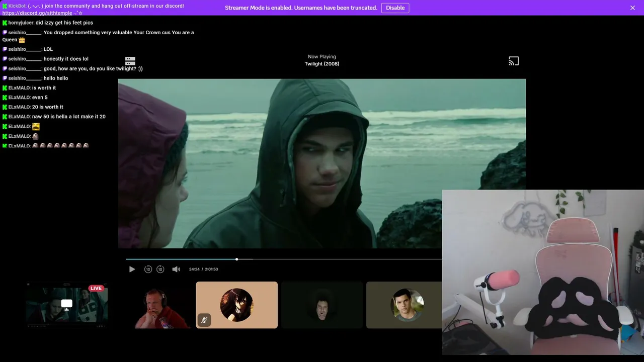The image size is (644, 362).
Task: Click the crown emoji after Queen
Action: pyautogui.click(x=22, y=40)
